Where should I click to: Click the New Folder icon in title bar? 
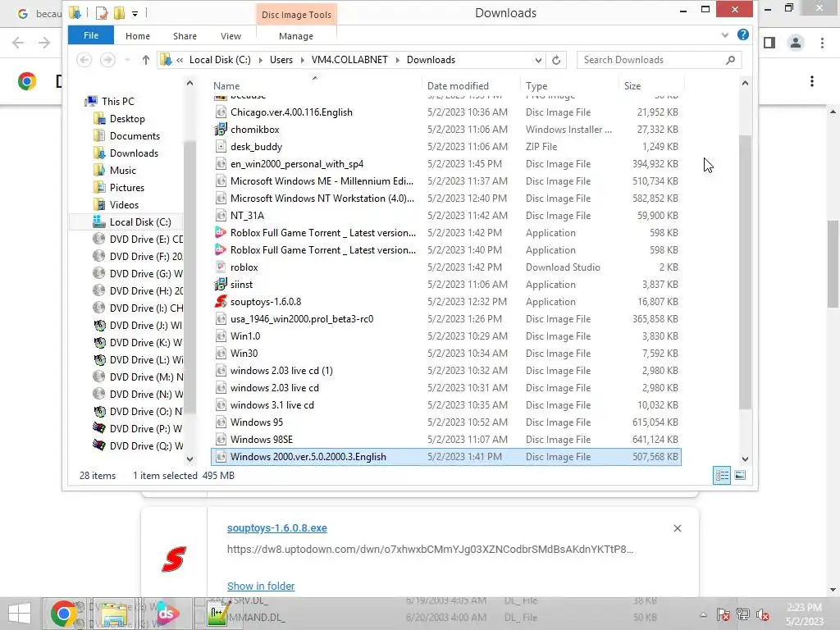point(120,13)
